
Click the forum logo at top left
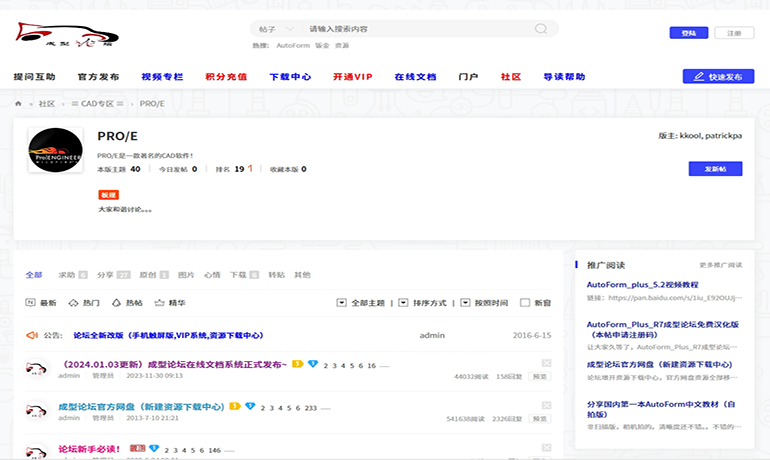coord(59,33)
